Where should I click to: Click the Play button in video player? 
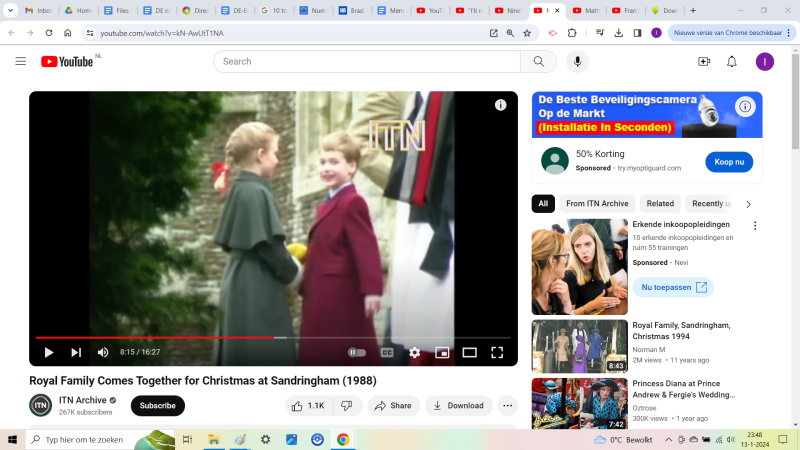[x=48, y=352]
